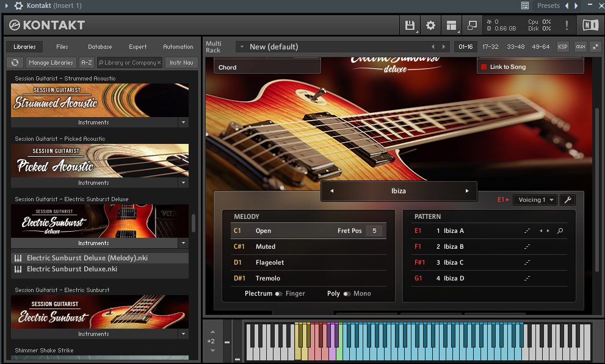Open the Voicing 1 dropdown
605x364 pixels.
point(535,200)
